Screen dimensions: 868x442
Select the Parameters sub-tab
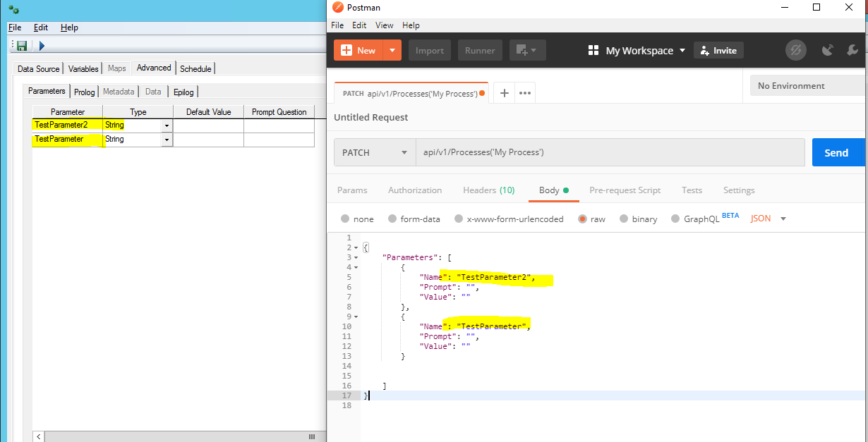point(47,91)
